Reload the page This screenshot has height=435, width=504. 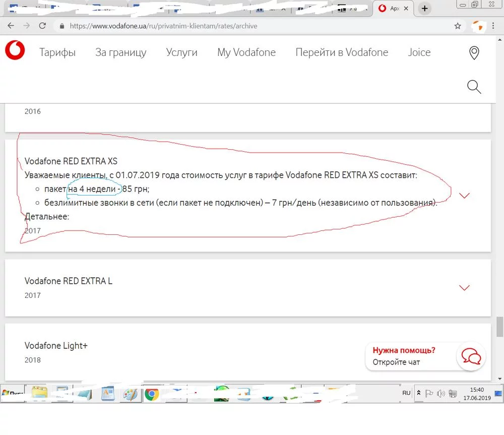[42, 26]
